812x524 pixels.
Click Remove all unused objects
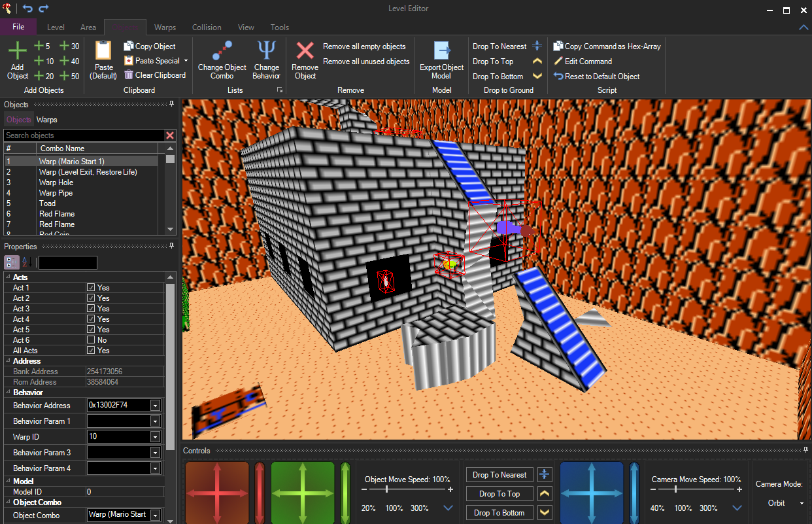pos(366,61)
